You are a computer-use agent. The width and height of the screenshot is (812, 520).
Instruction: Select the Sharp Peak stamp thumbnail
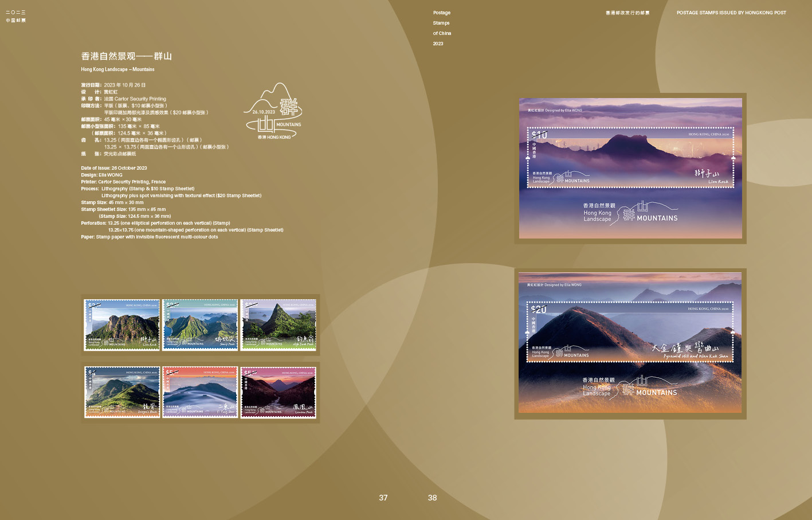pyautogui.click(x=200, y=324)
